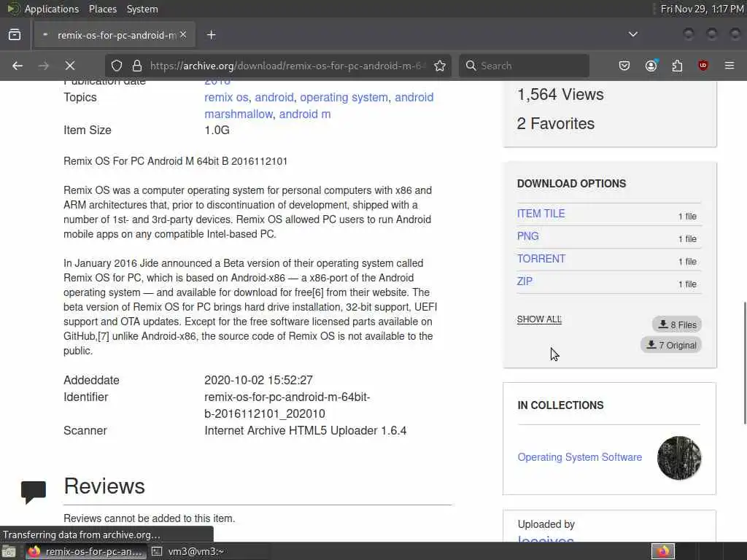Bookmark this page with the star icon
The height and width of the screenshot is (560, 747).
440,66
